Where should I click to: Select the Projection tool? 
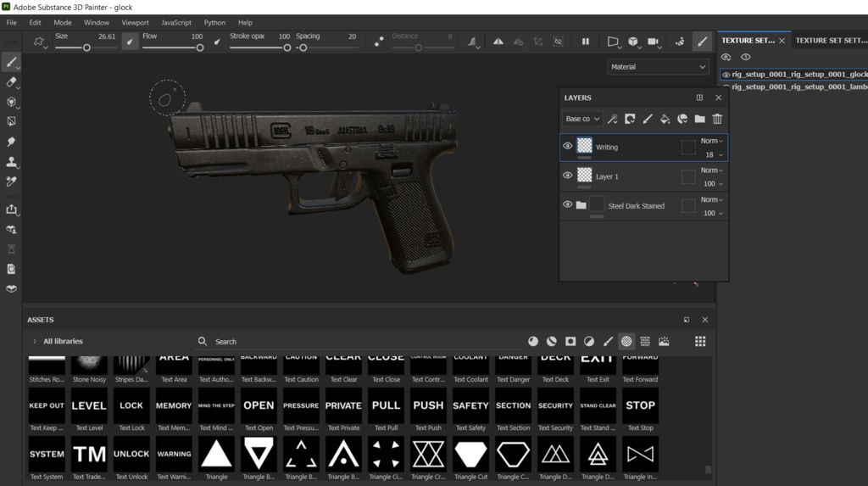[x=11, y=102]
